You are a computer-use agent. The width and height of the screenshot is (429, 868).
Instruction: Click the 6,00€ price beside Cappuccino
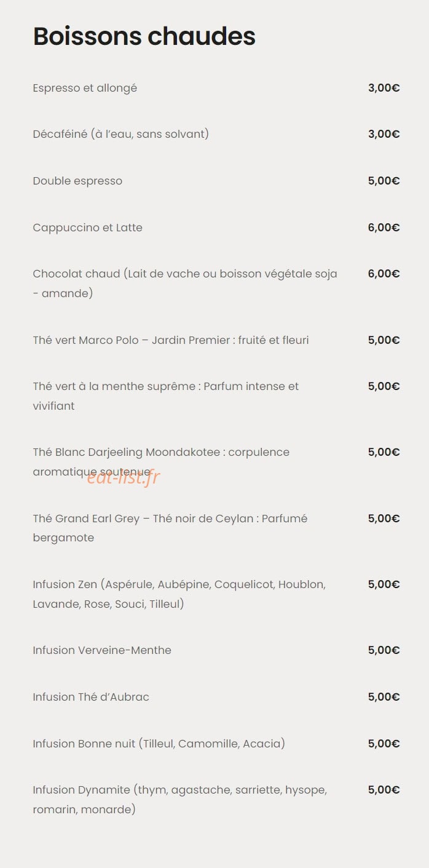click(384, 228)
